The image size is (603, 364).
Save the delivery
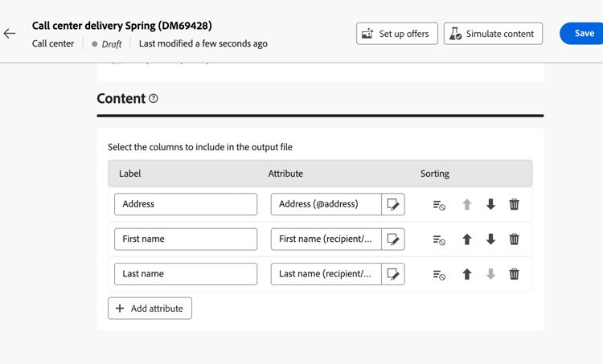584,34
